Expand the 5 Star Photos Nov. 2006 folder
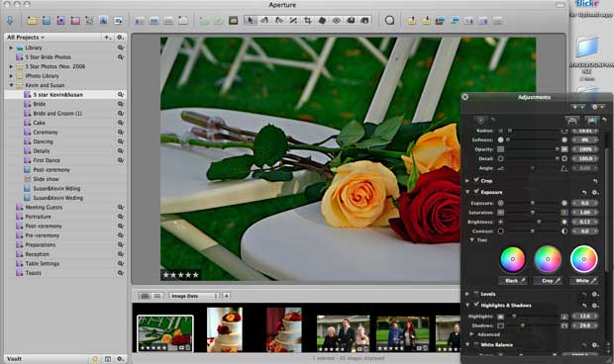Image resolution: width=614 pixels, height=364 pixels. [x=11, y=66]
